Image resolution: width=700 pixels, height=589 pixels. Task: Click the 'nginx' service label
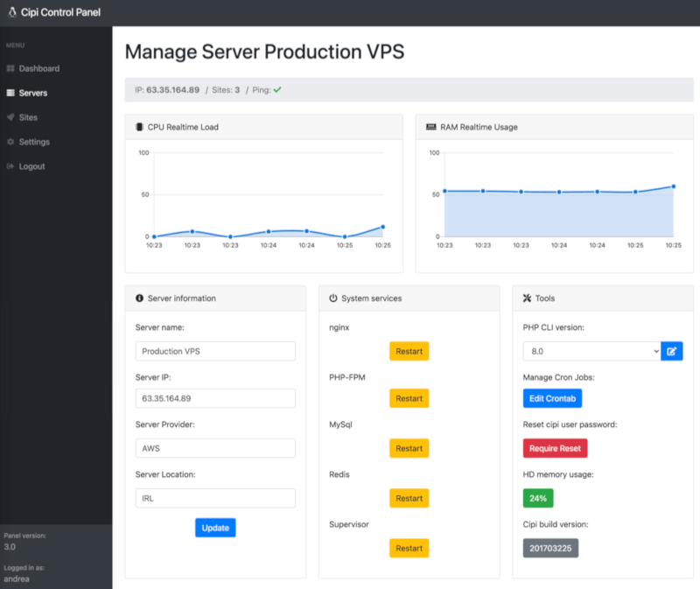pyautogui.click(x=339, y=327)
